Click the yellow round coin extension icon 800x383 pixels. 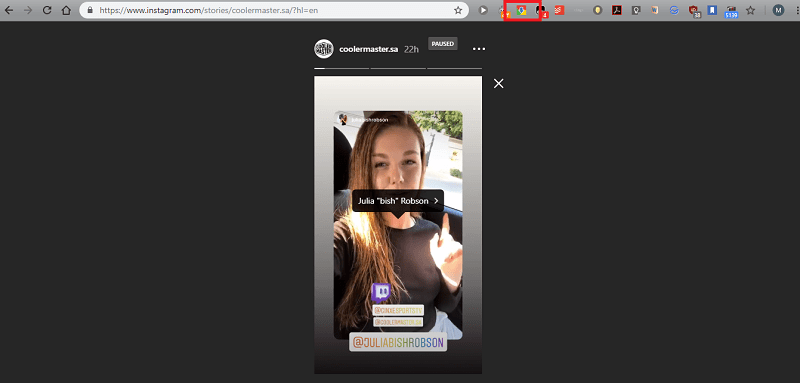tap(597, 10)
